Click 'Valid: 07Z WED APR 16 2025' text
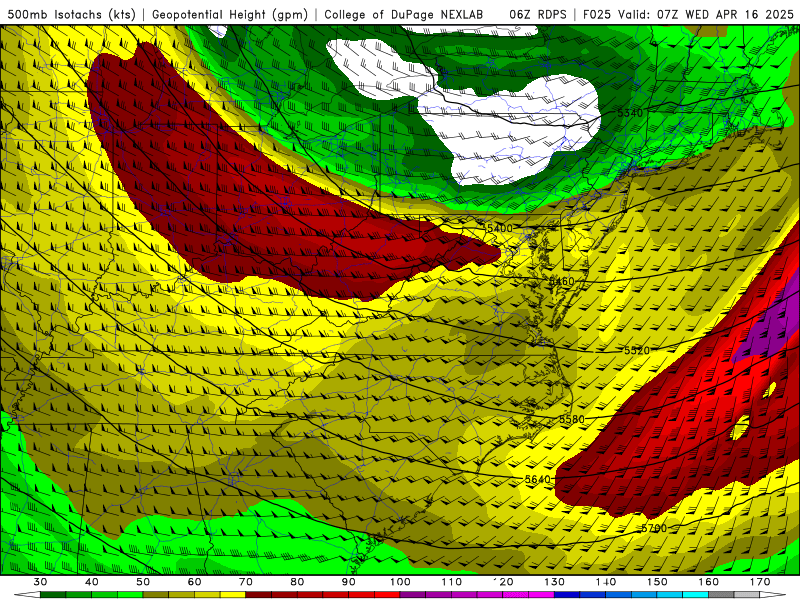Screen dimensions: 800x600 click(x=706, y=14)
